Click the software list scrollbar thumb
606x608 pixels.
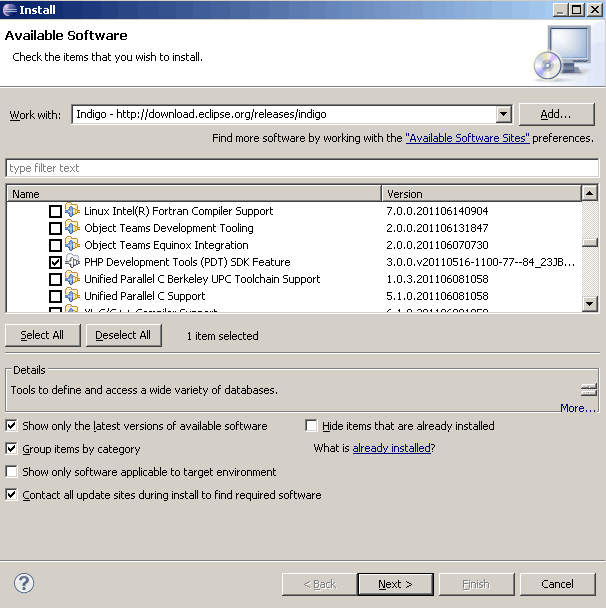point(589,242)
